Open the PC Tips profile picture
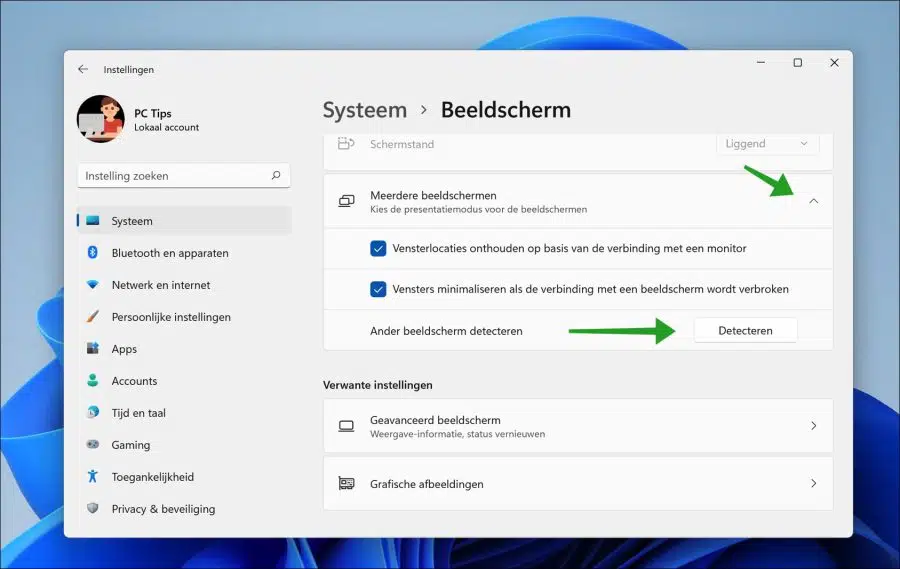The width and height of the screenshot is (900, 569). point(101,119)
